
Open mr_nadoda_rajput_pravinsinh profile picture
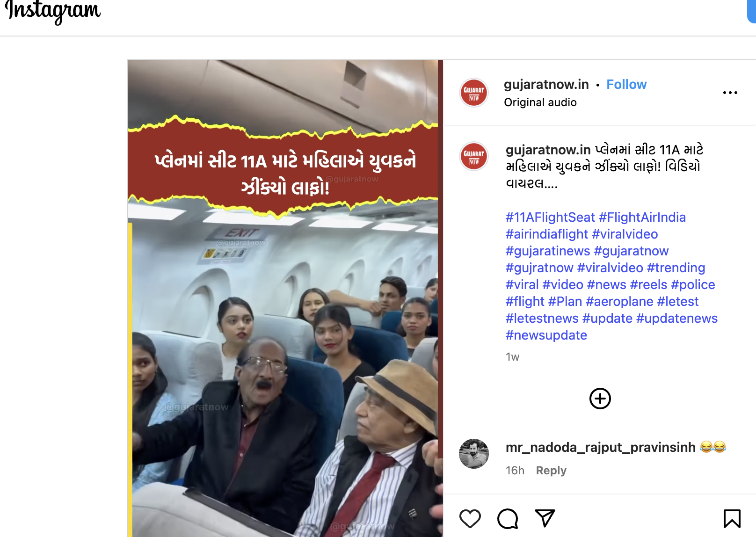474,454
